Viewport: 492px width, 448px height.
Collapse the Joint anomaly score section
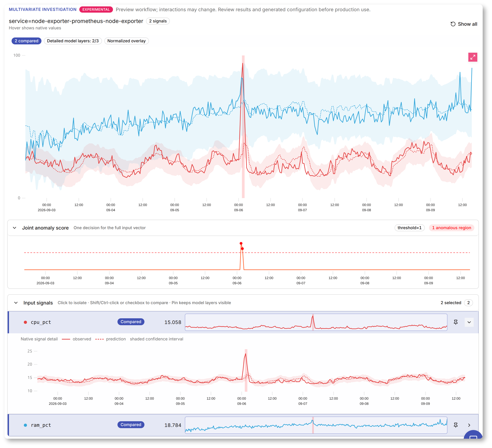pos(15,228)
